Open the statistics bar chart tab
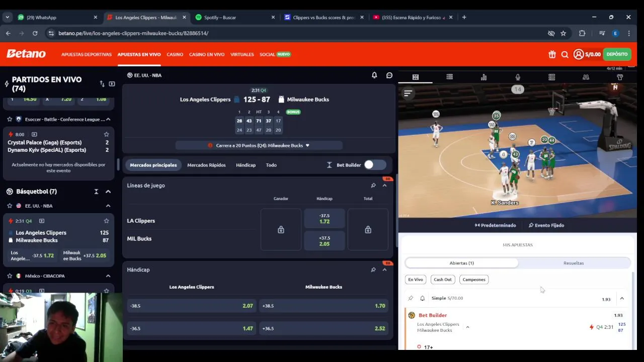644x362 pixels. click(484, 77)
